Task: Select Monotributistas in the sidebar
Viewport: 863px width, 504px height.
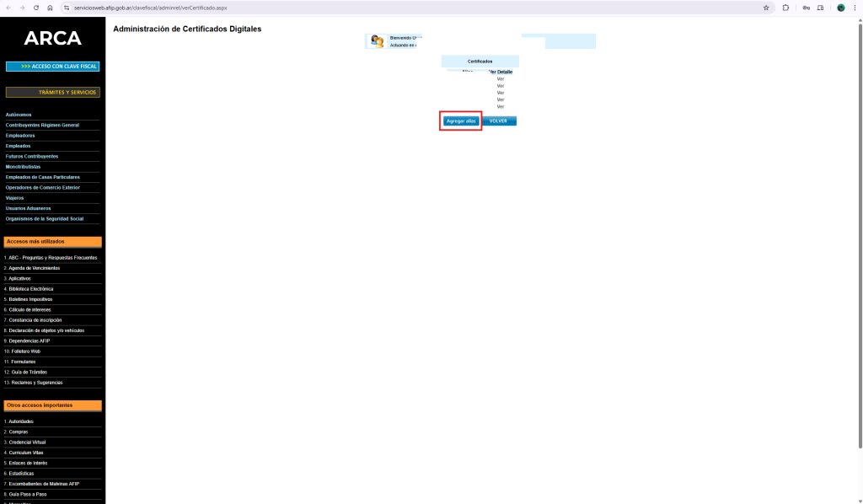Action: click(23, 167)
